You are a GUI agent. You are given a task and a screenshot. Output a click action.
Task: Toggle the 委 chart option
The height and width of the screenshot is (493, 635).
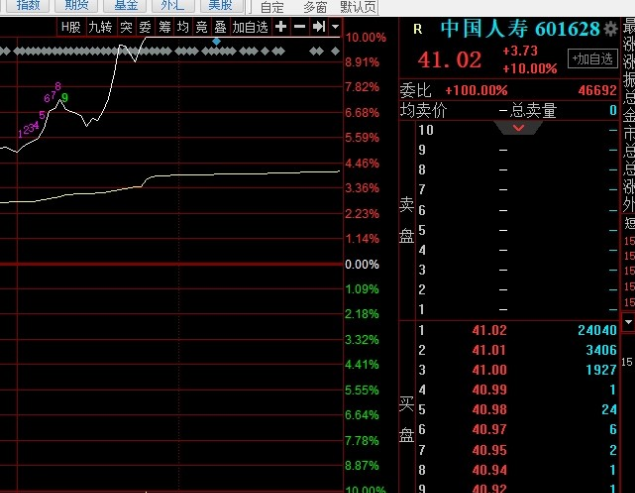145,27
